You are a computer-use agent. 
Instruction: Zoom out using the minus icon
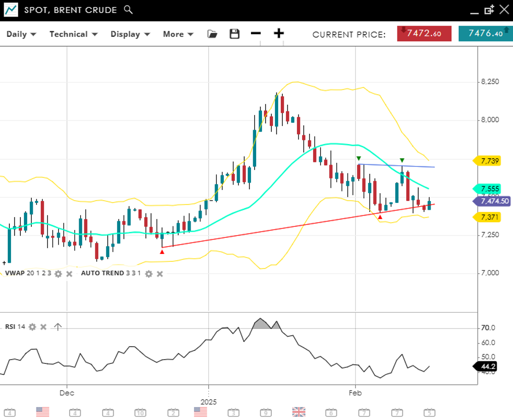[x=255, y=34]
